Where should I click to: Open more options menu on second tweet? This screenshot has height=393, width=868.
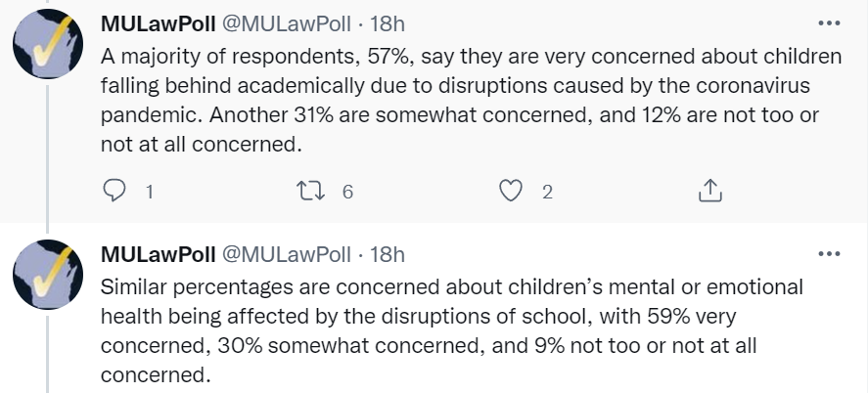point(829,254)
